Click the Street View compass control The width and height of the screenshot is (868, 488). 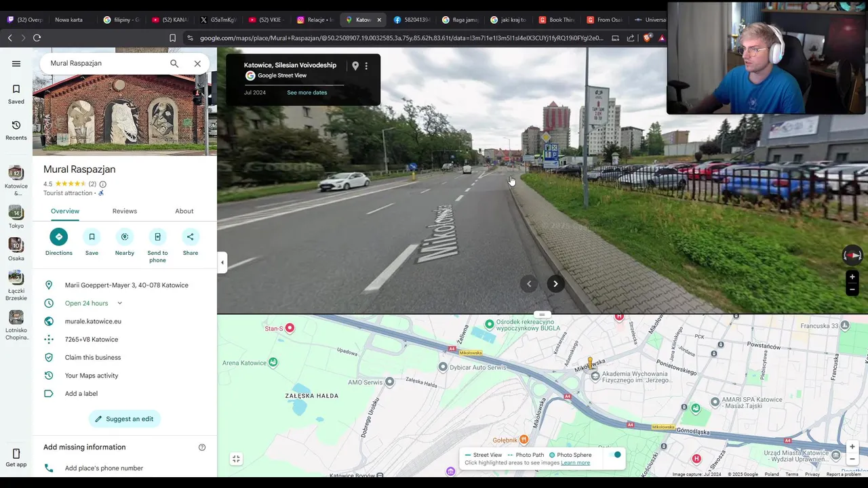(x=852, y=255)
